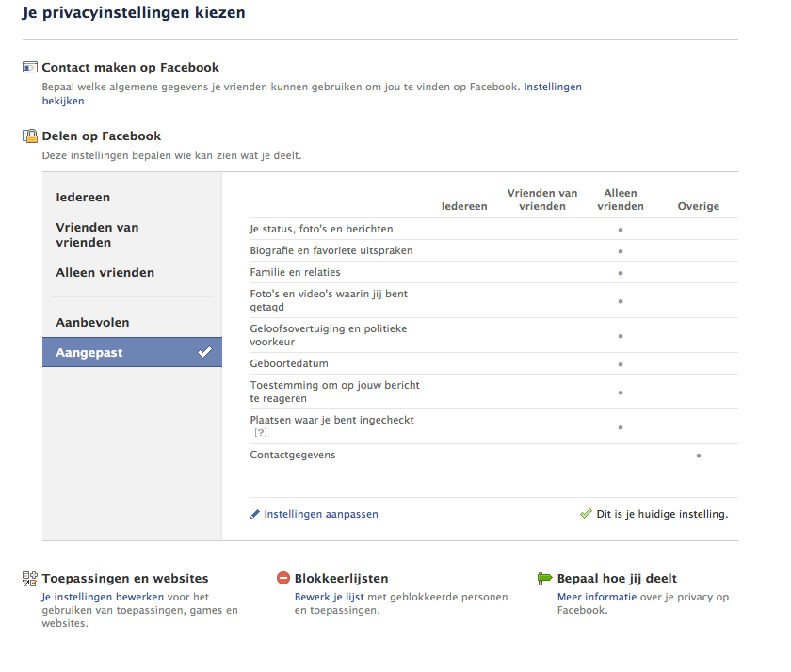The width and height of the screenshot is (791, 672).
Task: Click the dot in Geboortedatum row
Action: pyautogui.click(x=621, y=364)
